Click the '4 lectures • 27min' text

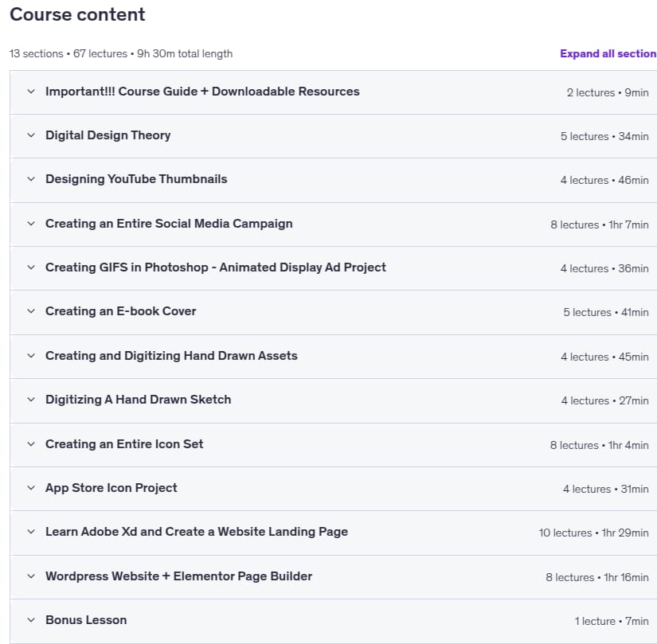click(605, 400)
